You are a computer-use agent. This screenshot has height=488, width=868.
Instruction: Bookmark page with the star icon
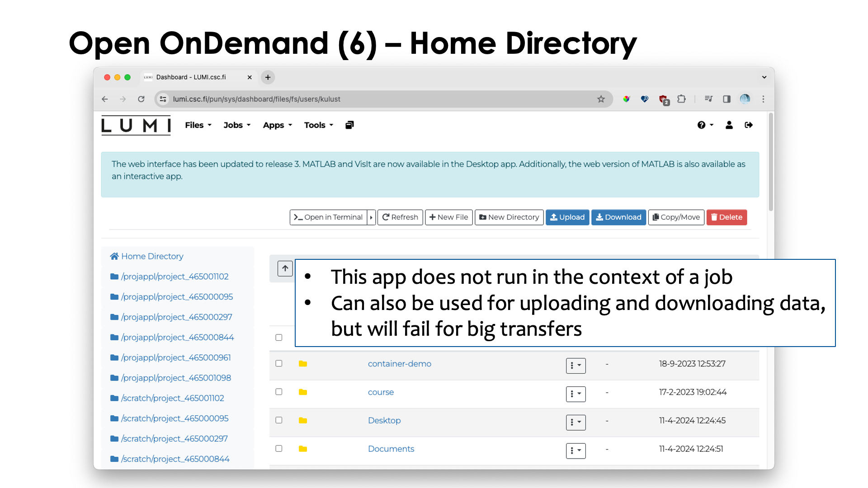point(601,99)
